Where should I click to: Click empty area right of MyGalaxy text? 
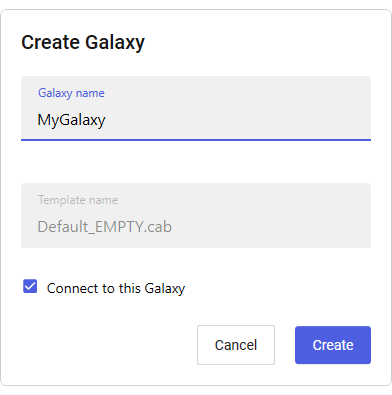click(x=237, y=120)
